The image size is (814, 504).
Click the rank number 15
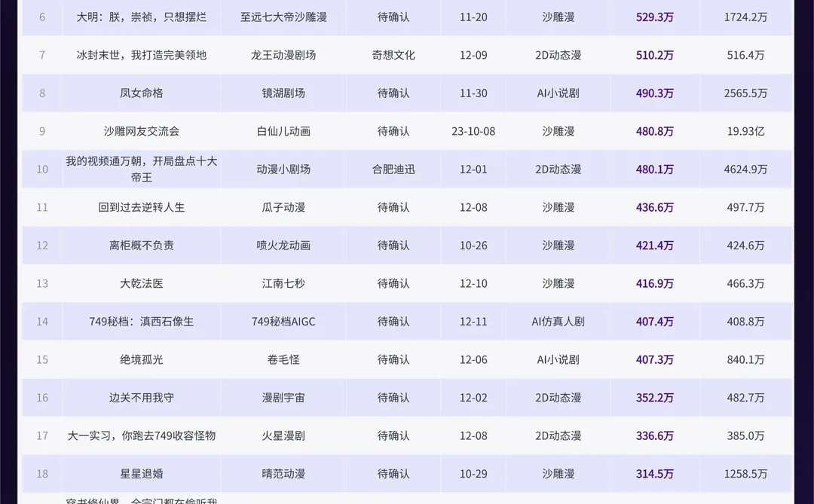[41, 359]
